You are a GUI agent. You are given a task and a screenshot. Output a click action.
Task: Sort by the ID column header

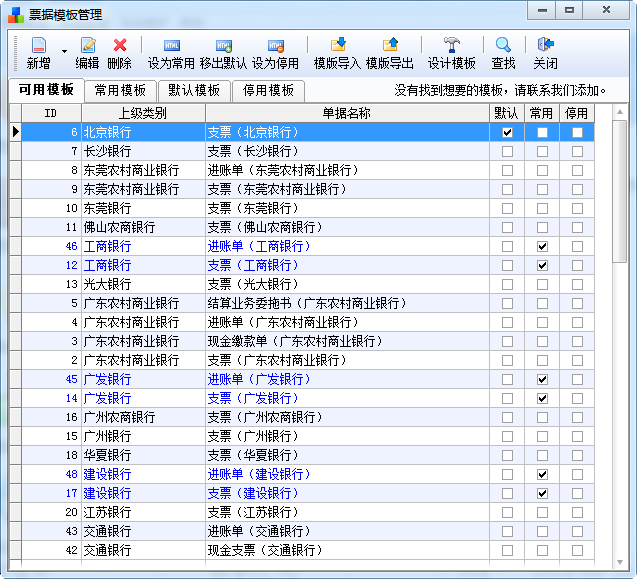coord(51,113)
